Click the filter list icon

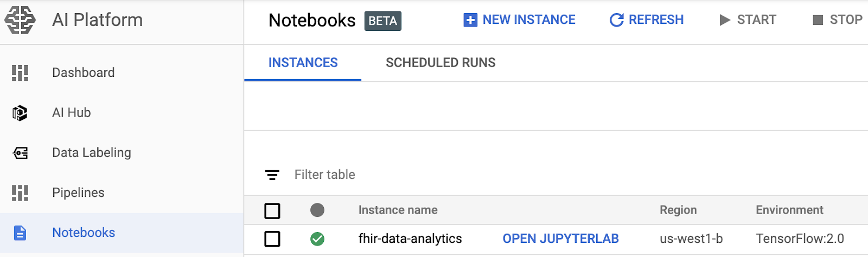(272, 175)
